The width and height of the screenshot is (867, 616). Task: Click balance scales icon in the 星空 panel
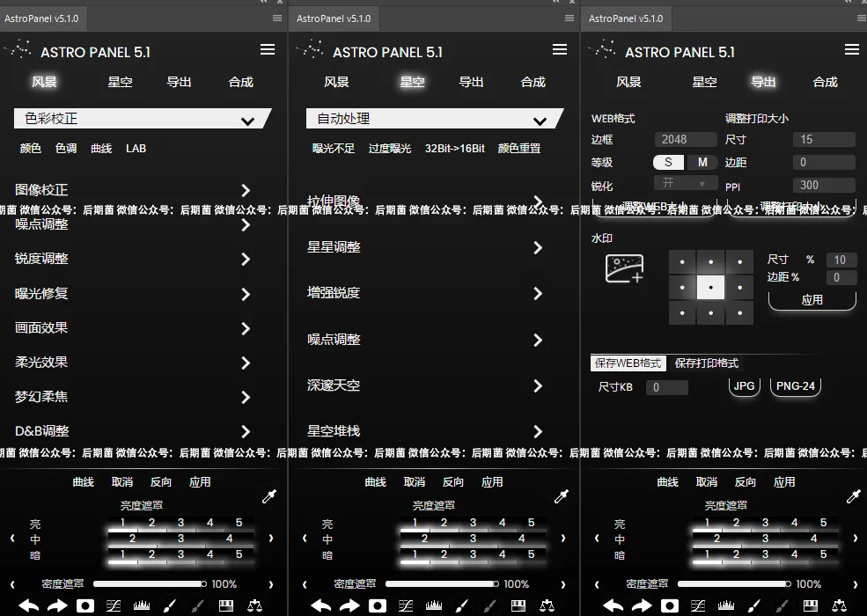pyautogui.click(x=547, y=605)
